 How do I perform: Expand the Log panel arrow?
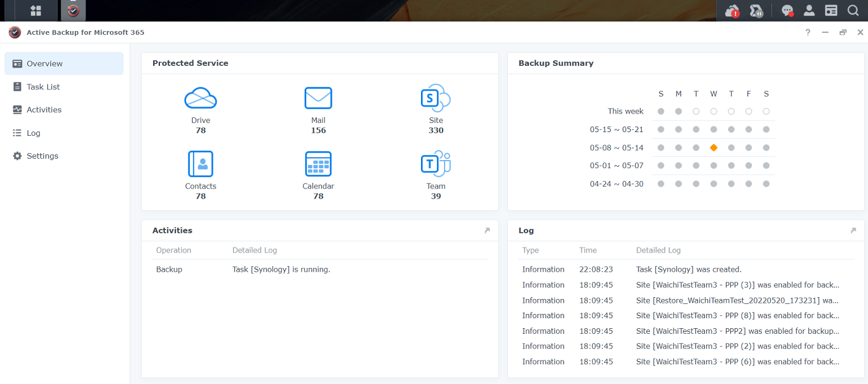(853, 230)
